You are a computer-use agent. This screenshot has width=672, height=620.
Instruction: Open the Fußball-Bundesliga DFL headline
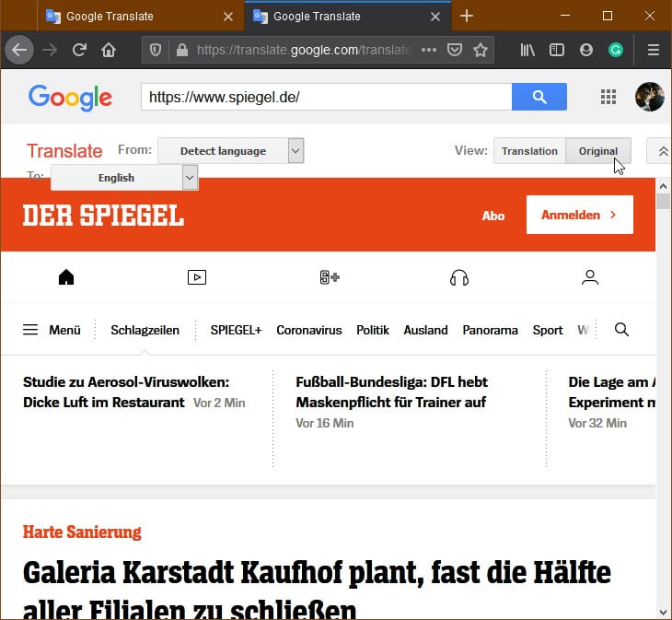pos(391,392)
